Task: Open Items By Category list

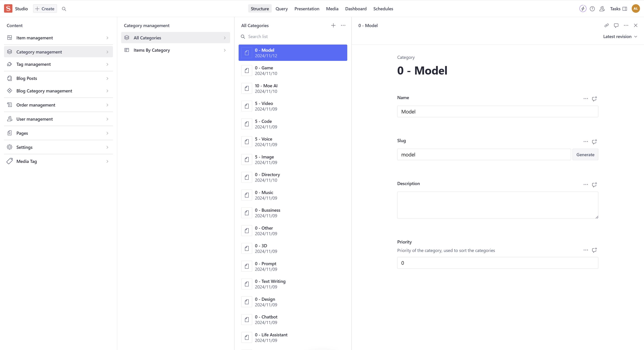Action: pos(176,50)
